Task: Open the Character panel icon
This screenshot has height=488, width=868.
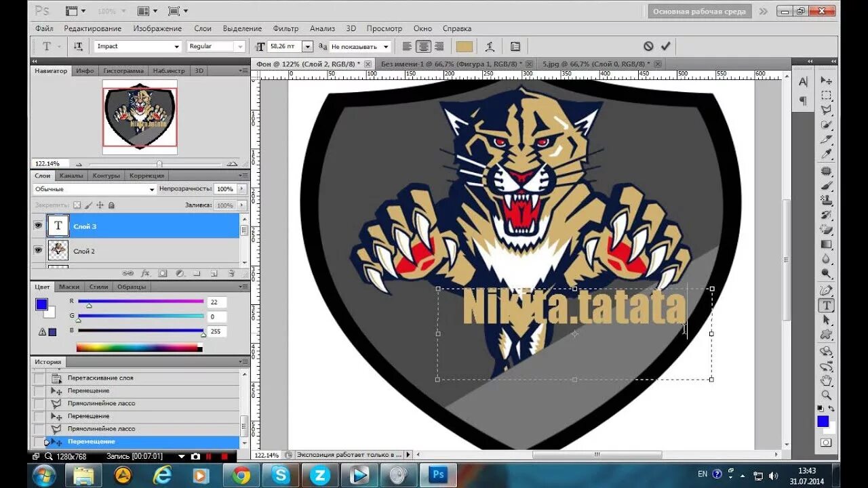Action: (x=803, y=82)
